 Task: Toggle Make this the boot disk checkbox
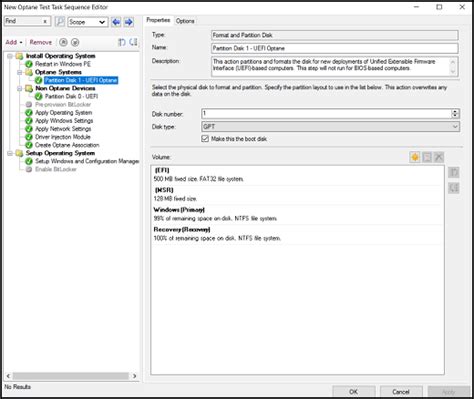(x=205, y=139)
